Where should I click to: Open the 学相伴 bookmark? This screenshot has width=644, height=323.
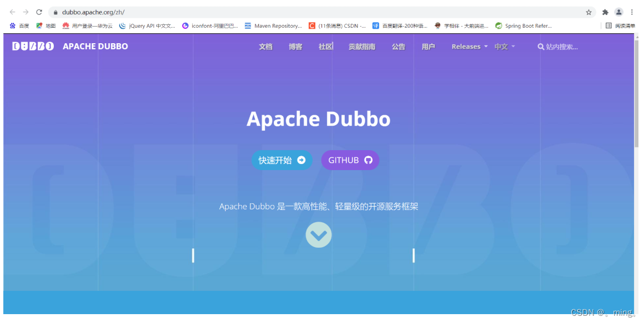pyautogui.click(x=461, y=26)
